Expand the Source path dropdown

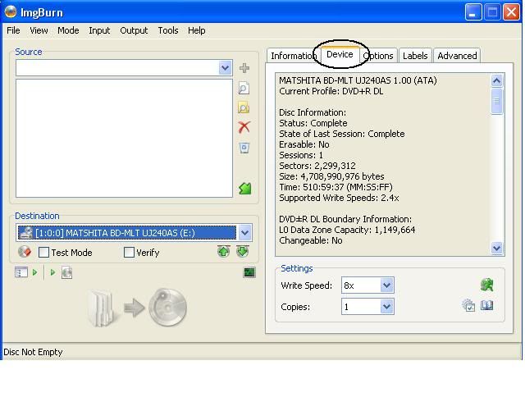[226, 68]
